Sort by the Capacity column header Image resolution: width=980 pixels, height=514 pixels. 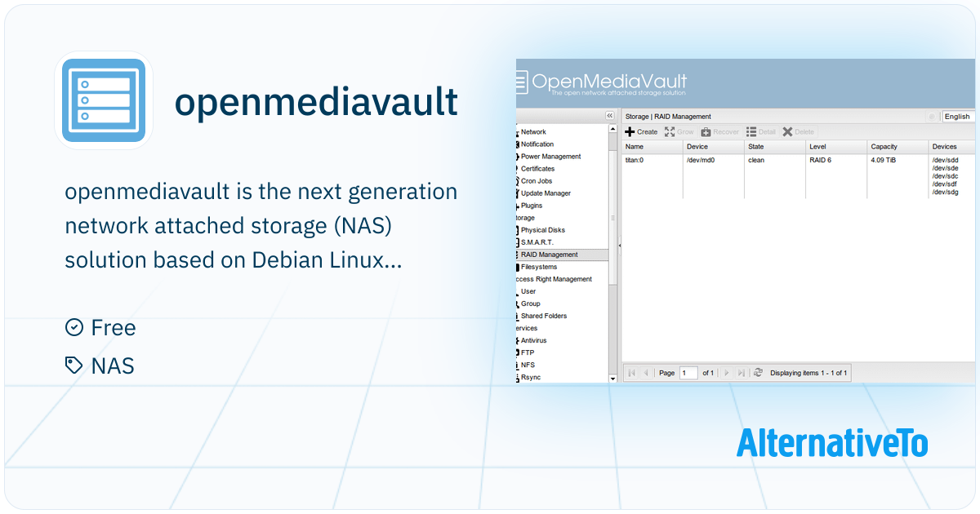(898, 147)
